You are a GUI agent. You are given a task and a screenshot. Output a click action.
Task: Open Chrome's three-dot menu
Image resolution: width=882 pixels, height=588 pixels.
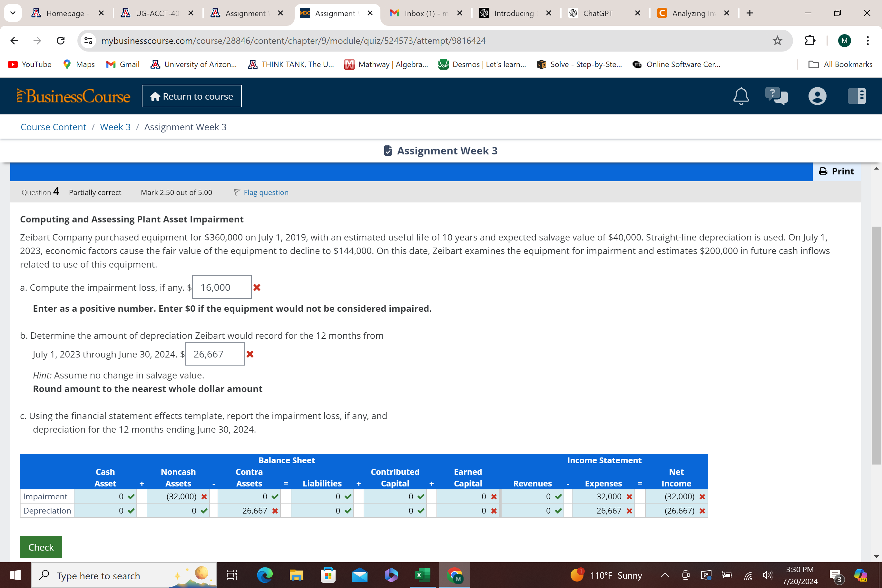point(867,41)
